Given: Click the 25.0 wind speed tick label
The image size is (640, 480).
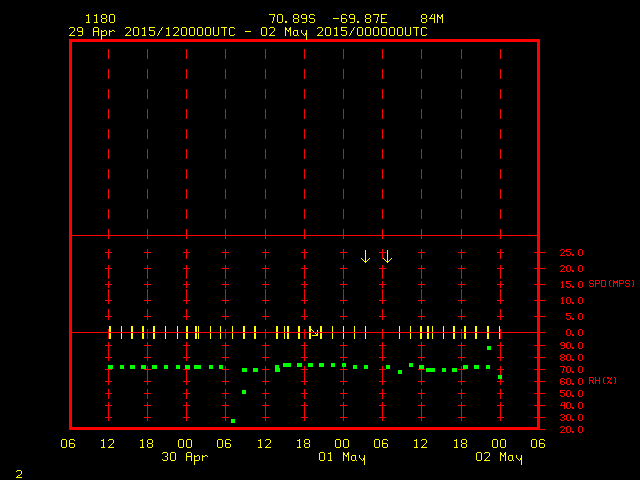Looking at the screenshot, I should [x=571, y=253].
